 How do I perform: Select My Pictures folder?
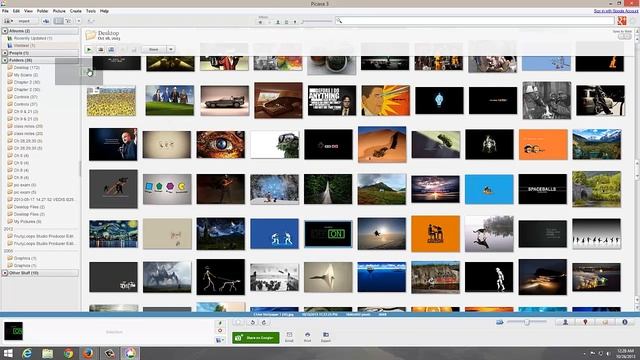[27, 222]
